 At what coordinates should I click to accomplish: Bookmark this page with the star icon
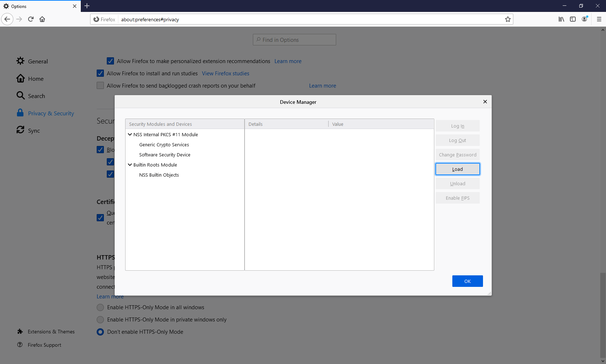tap(508, 19)
